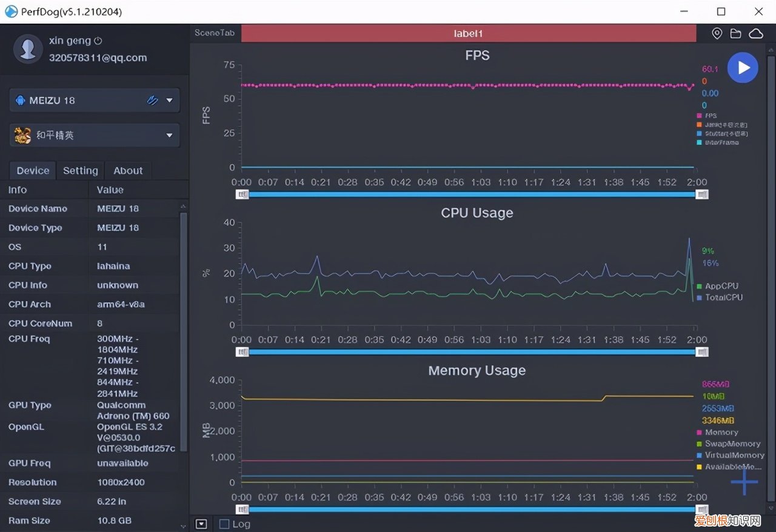
Task: Select the label1 scene bar
Action: [x=468, y=34]
